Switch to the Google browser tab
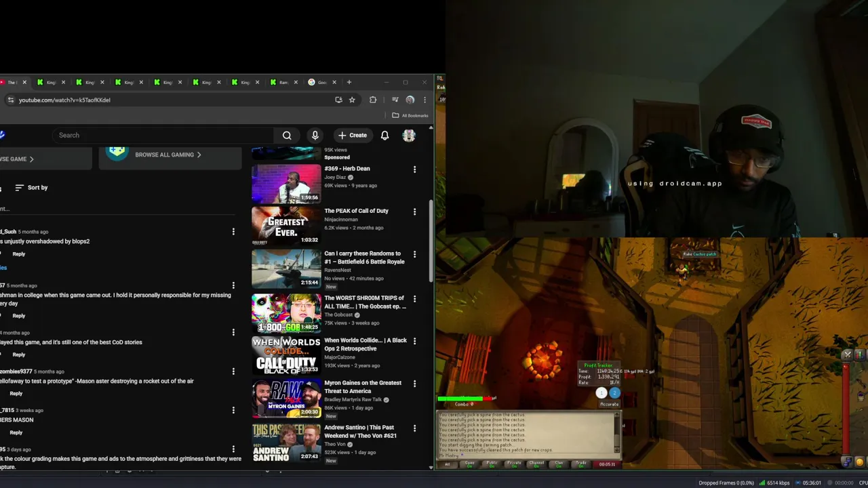Viewport: 868px width, 488px height. point(322,82)
